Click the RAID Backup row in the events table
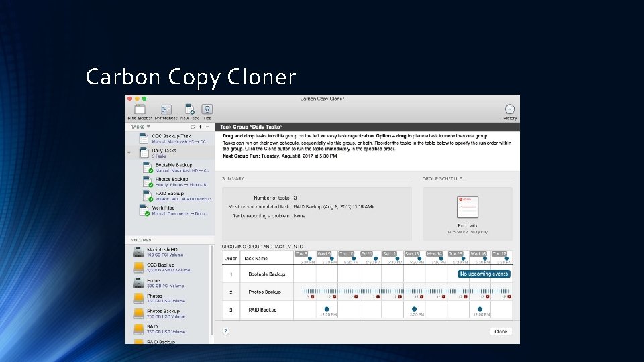Image resolution: width=644 pixels, height=362 pixels. point(367,310)
